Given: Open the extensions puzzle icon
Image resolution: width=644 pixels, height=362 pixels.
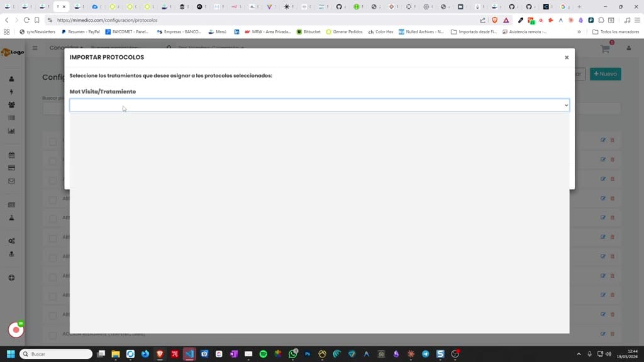Looking at the screenshot, I should 601,20.
